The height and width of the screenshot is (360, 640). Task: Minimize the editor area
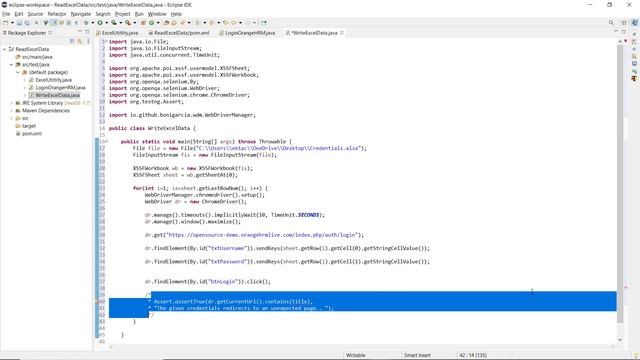click(x=616, y=31)
